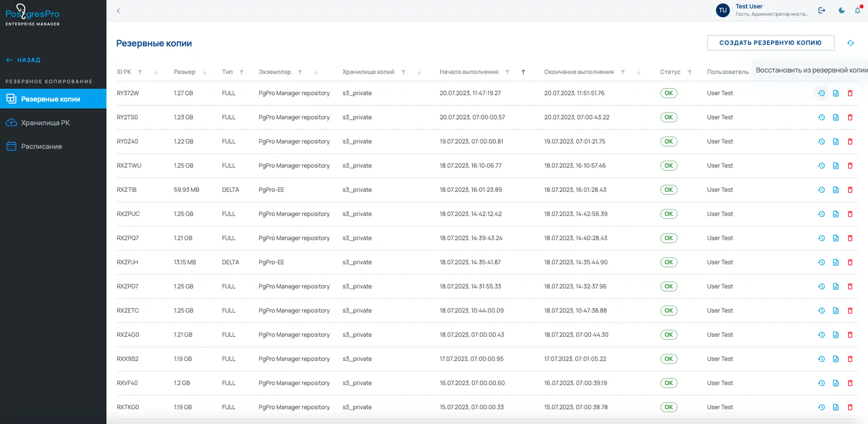Viewport: 868px width, 424px height.
Task: Open filter for Хранилище копий column
Action: pos(403,72)
